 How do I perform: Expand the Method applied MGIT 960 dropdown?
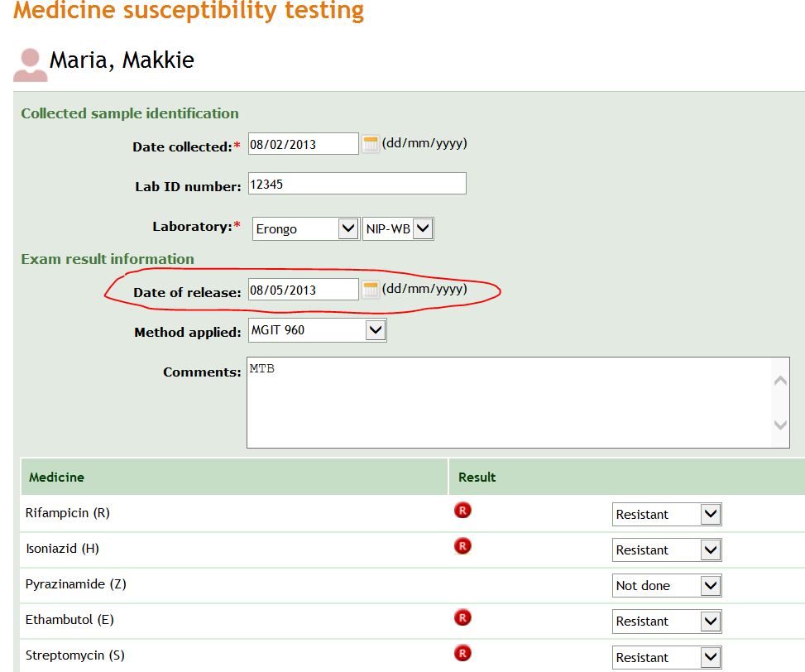pos(317,330)
